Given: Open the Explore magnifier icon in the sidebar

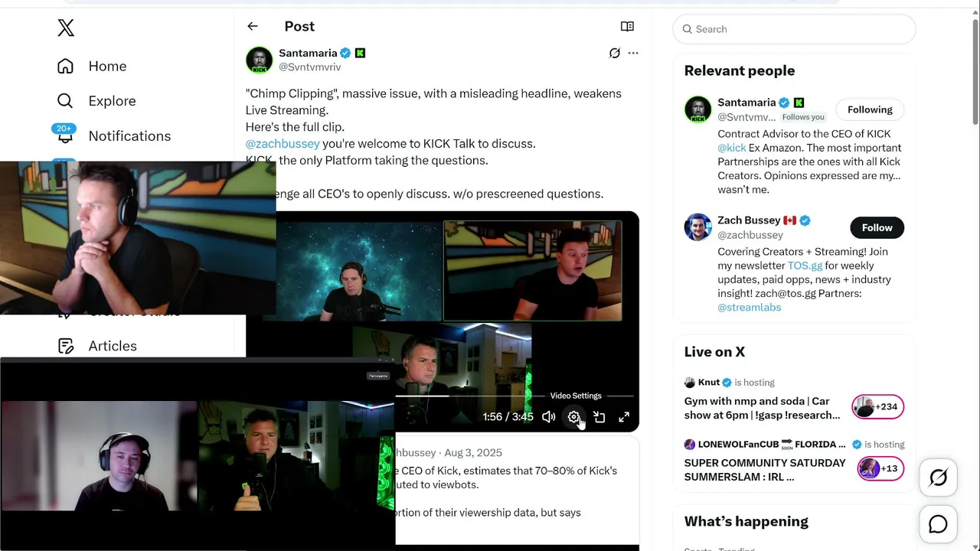Looking at the screenshot, I should click(x=66, y=101).
